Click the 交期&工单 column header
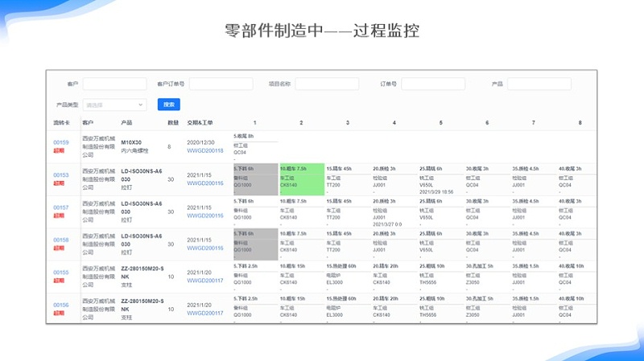This screenshot has height=361, width=644. (x=200, y=122)
